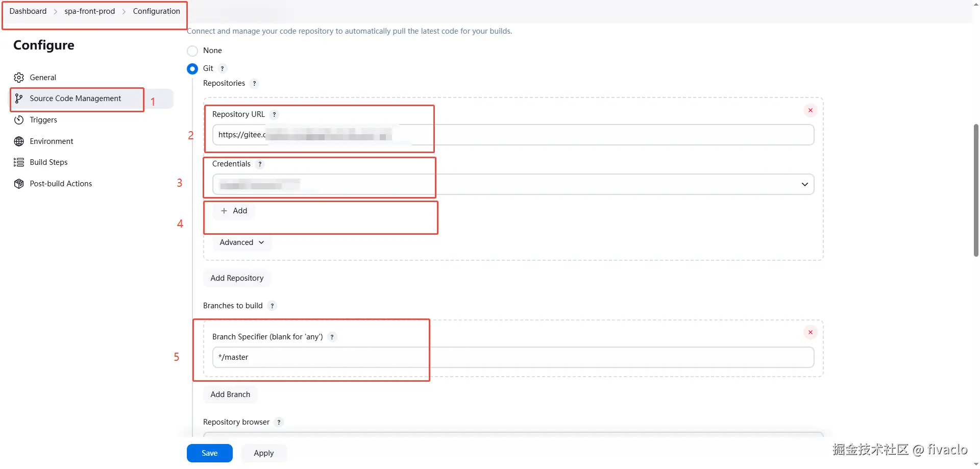Viewport: 980px width, 469px height.
Task: Go to spa-front-prod in the breadcrumb
Action: pyautogui.click(x=90, y=11)
